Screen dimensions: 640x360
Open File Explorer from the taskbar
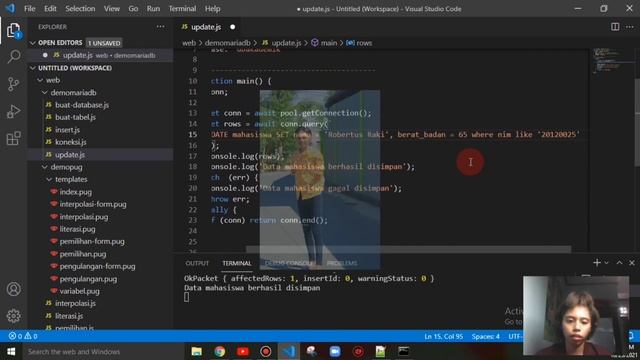[x=197, y=351]
